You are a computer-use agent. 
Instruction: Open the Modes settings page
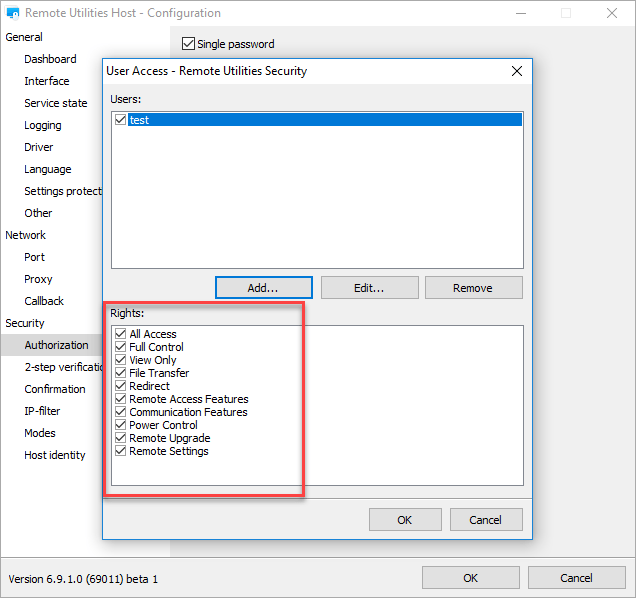40,433
